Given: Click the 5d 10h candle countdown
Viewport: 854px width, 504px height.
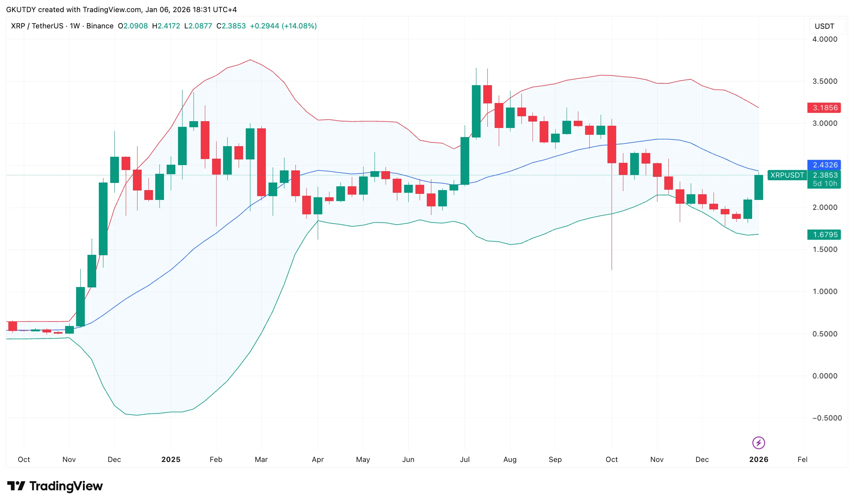Looking at the screenshot, I should click(x=825, y=184).
